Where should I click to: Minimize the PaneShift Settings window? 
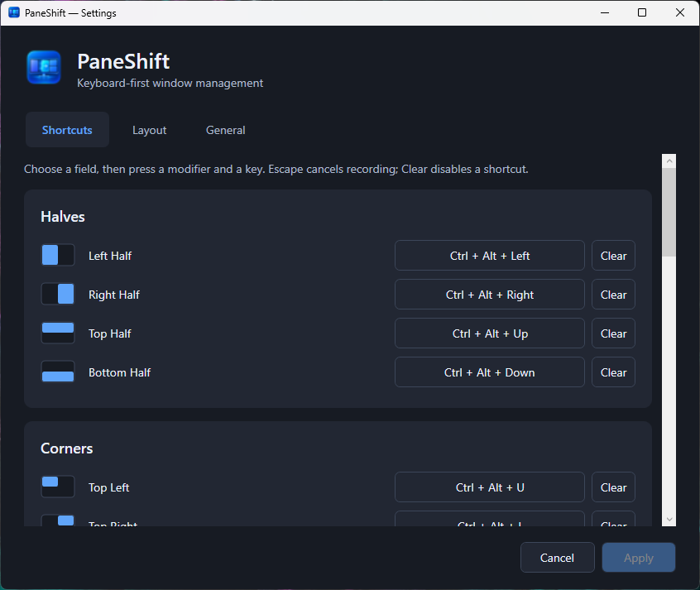click(605, 12)
